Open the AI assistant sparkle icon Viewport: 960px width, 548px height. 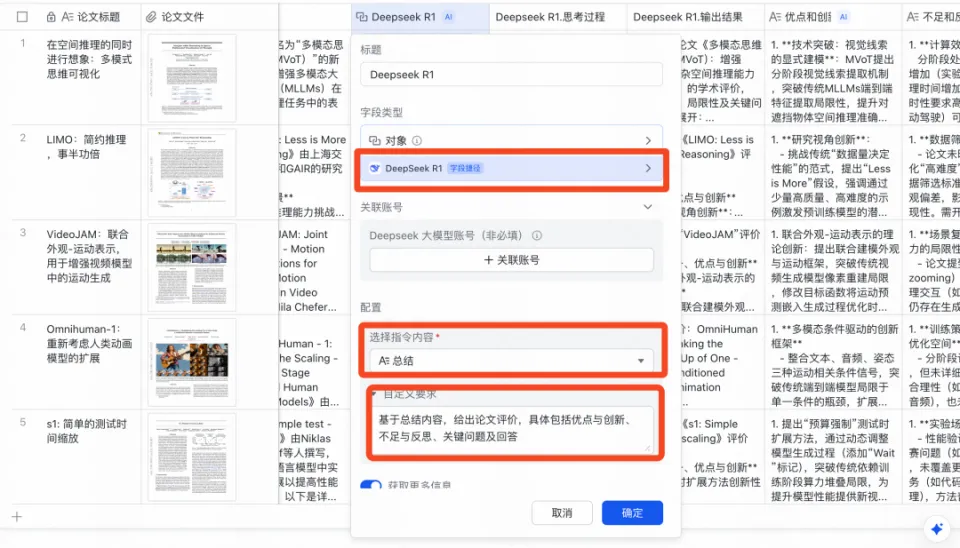937,528
